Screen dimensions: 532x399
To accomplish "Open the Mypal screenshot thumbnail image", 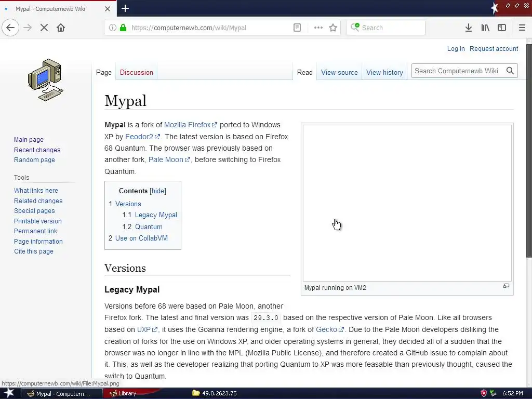I will pos(407,203).
